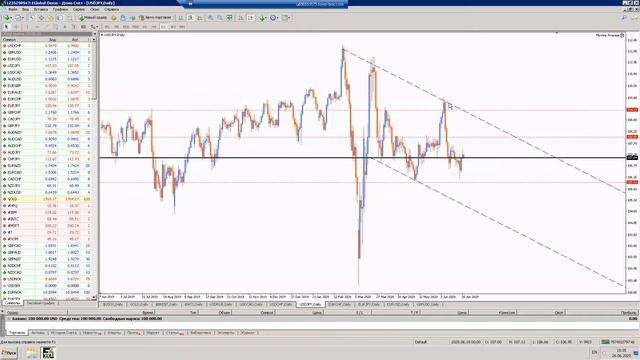Viewport: 640px width, 360px height.
Task: Toggle the Auto Trading button
Action: coord(155,18)
